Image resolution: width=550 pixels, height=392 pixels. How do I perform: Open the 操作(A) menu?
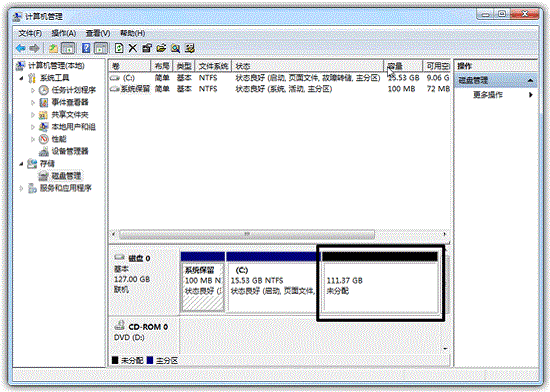click(63, 33)
